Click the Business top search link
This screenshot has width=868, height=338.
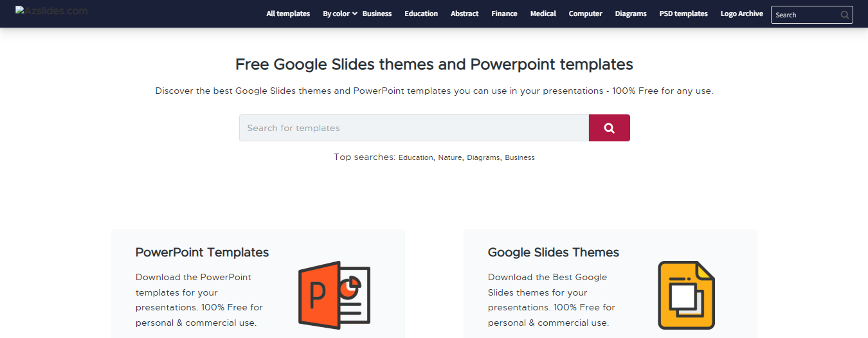(520, 157)
